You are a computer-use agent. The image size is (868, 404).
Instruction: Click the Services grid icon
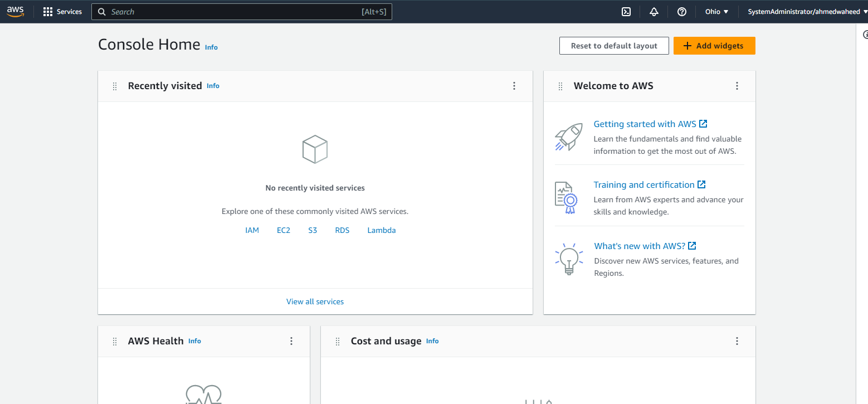[x=47, y=11]
